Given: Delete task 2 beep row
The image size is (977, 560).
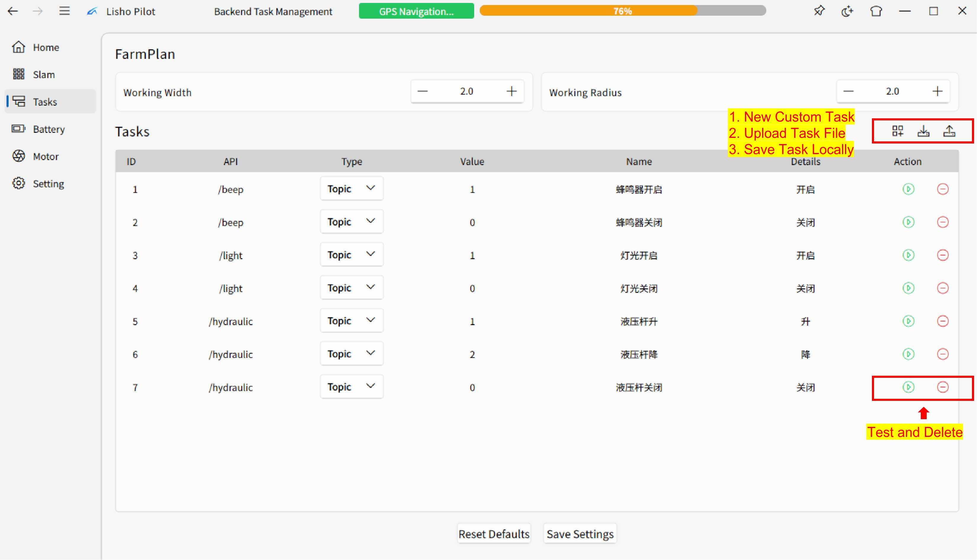Looking at the screenshot, I should coord(943,222).
